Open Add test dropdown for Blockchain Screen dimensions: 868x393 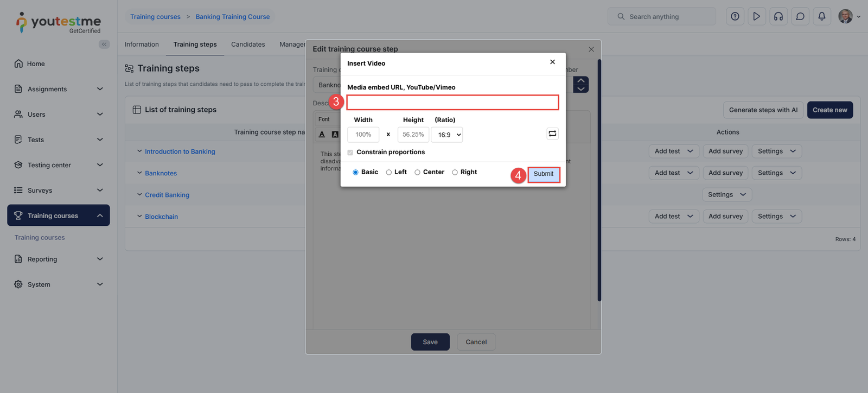(x=673, y=216)
